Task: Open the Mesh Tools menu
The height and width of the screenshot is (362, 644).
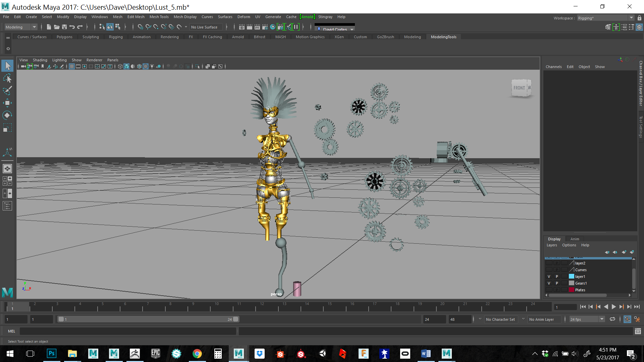Action: 159,17
